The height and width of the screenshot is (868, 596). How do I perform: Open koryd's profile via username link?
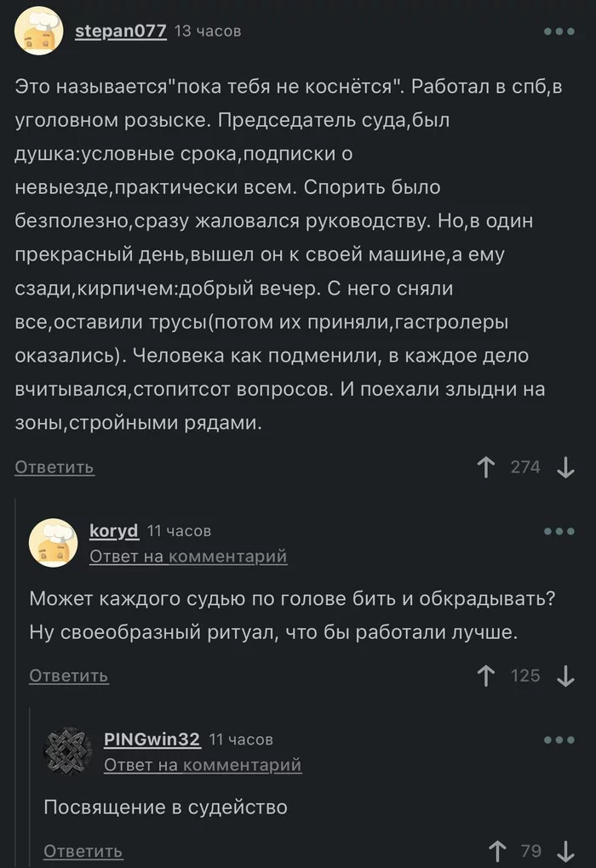point(115,529)
